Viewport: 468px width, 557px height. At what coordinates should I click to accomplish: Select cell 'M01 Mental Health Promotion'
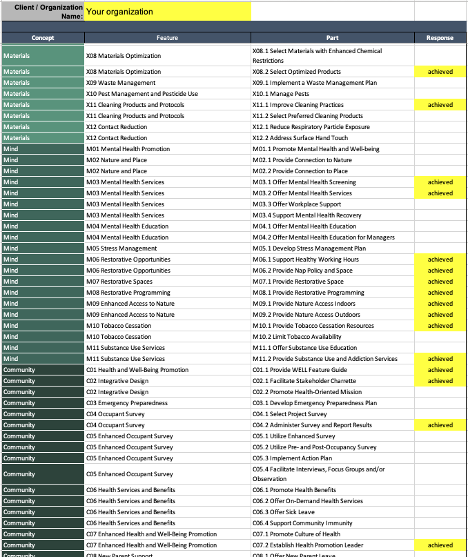click(167, 149)
